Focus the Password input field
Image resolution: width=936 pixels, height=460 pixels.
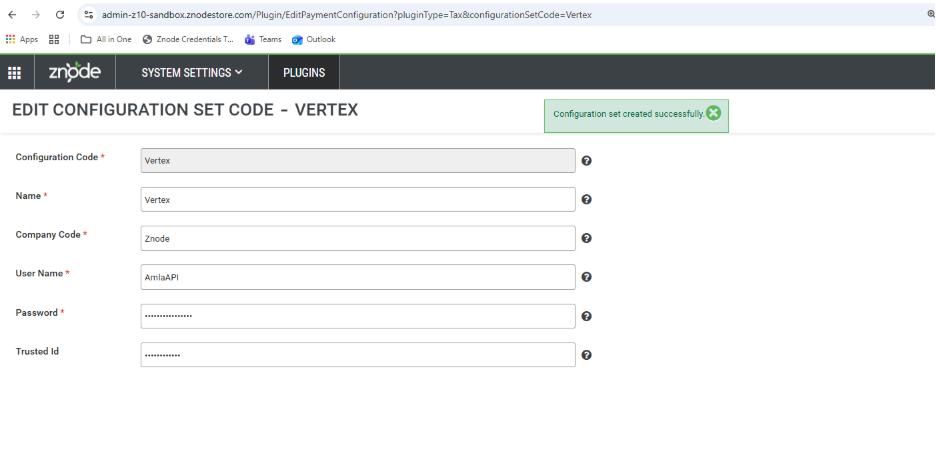tap(358, 316)
